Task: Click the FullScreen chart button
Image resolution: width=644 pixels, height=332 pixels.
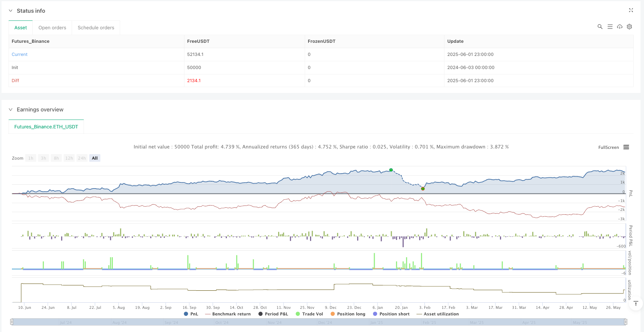Action: 608,147
